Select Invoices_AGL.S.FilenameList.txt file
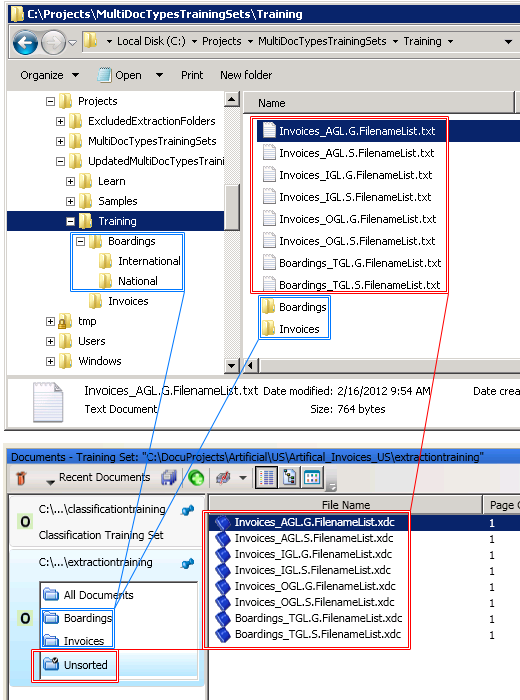The width and height of the screenshot is (520, 700). [x=357, y=153]
